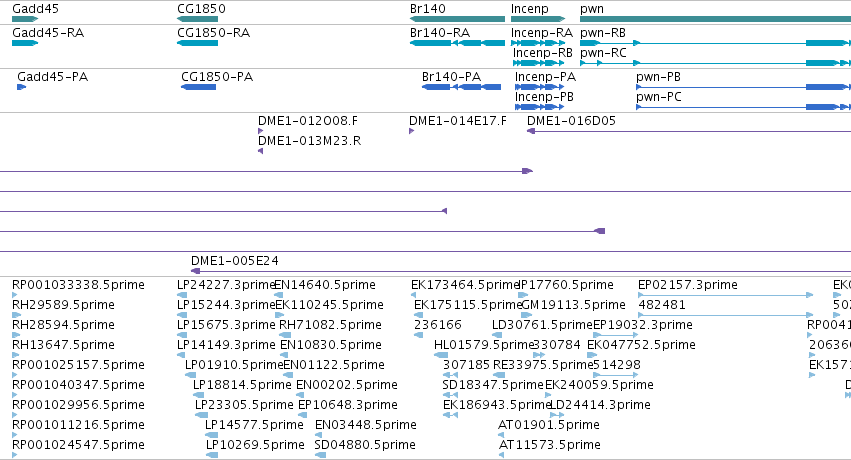
Task: Click the Br140-RA transcript
Action: 457,43
